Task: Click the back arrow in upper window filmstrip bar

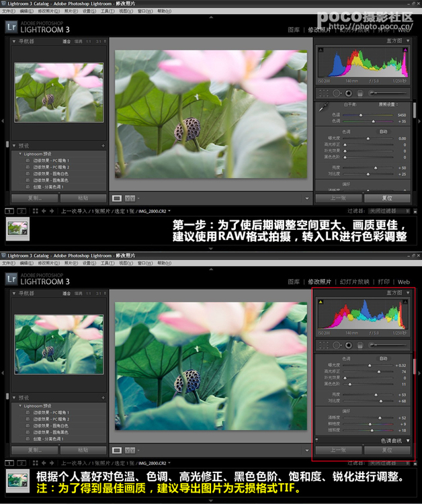Action: [x=44, y=211]
